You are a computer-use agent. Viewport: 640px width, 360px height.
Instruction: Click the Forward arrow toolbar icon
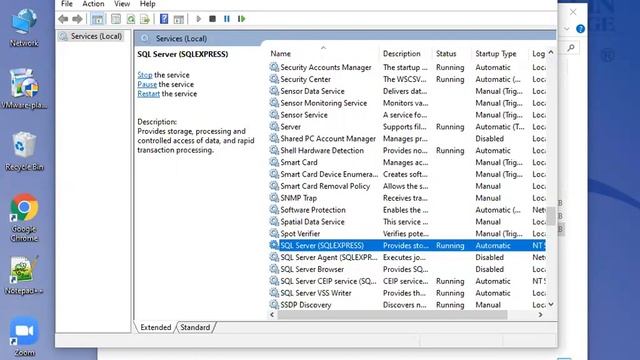pos(77,19)
